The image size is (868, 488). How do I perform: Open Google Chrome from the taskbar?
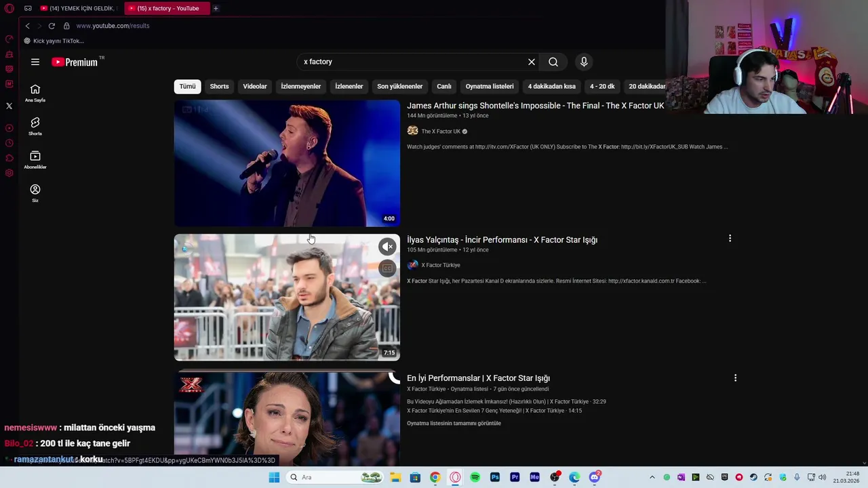pos(435,477)
